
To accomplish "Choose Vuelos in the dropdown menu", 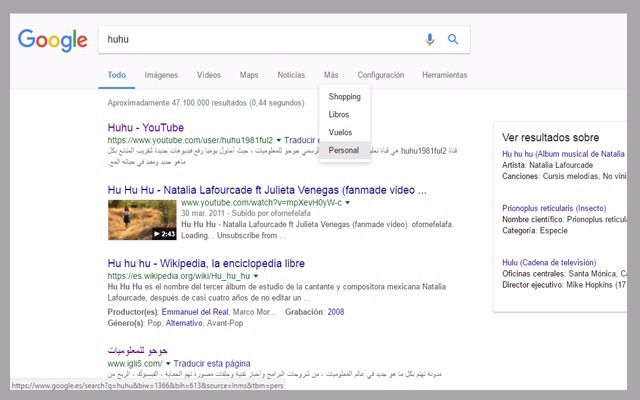I will 340,132.
